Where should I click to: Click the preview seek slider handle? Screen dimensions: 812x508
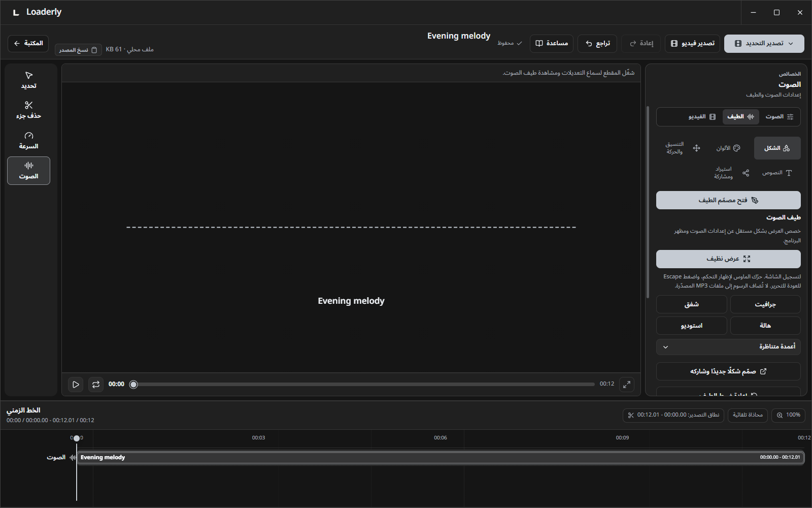click(x=133, y=385)
